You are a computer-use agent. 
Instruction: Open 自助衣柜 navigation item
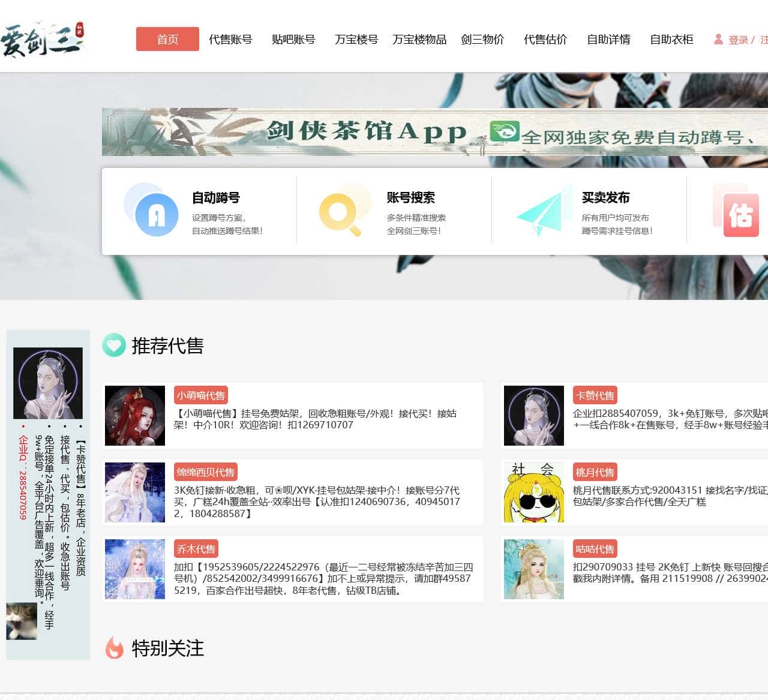[x=671, y=40]
